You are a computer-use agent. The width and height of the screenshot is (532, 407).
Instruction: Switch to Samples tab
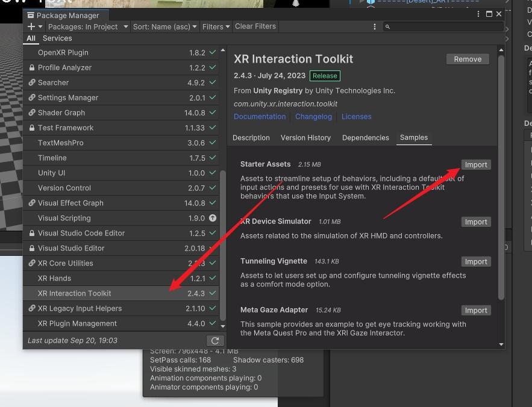[x=414, y=138]
